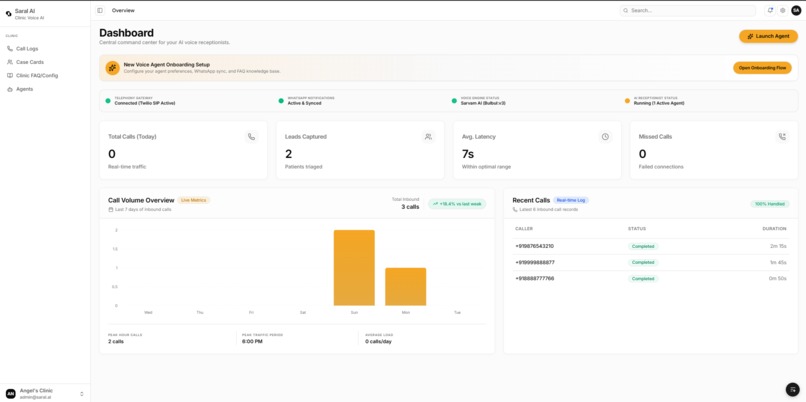The image size is (806, 402).
Task: Click the DURATION column header
Action: pos(774,229)
